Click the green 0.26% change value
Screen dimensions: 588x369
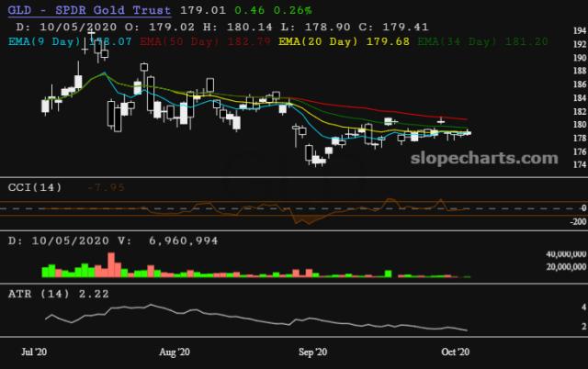292,10
